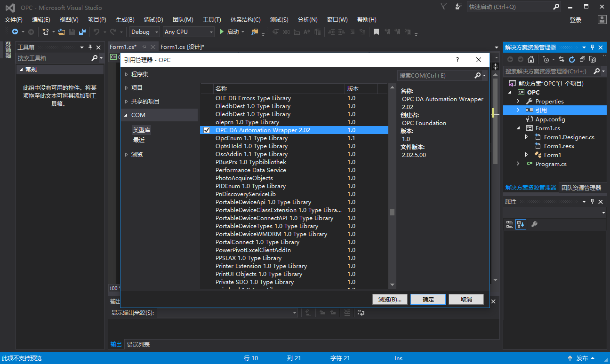The image size is (610, 364).
Task: Expand the 共享的项目 category
Action: 126,102
